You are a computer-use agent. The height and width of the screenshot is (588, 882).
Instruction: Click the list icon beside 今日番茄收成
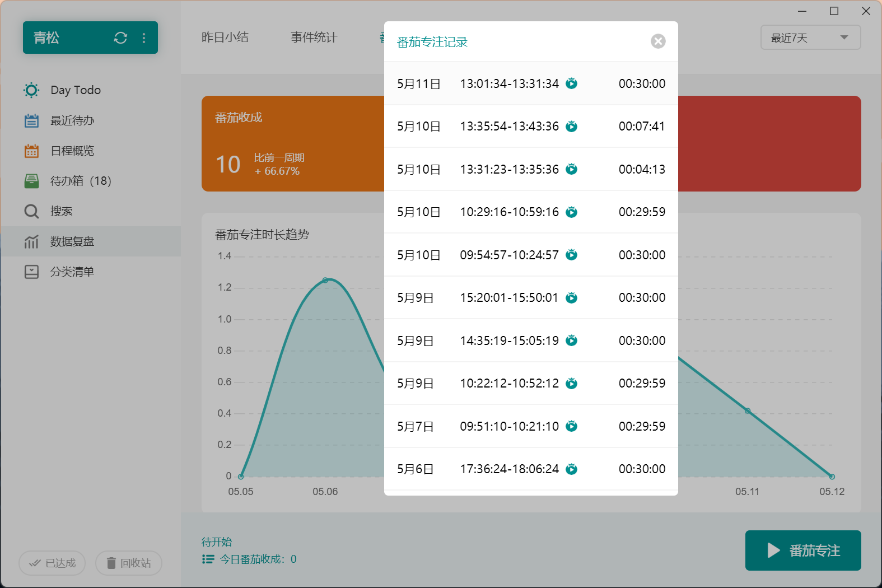[x=208, y=559]
